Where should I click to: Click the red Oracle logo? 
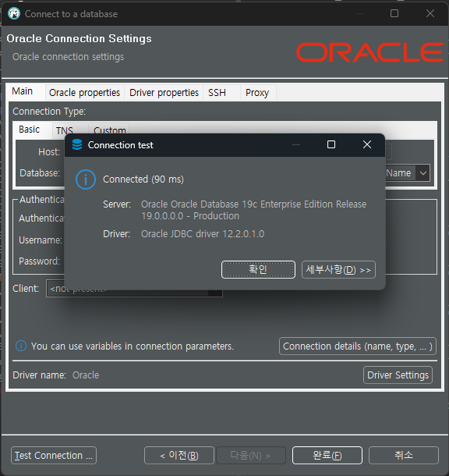(369, 52)
